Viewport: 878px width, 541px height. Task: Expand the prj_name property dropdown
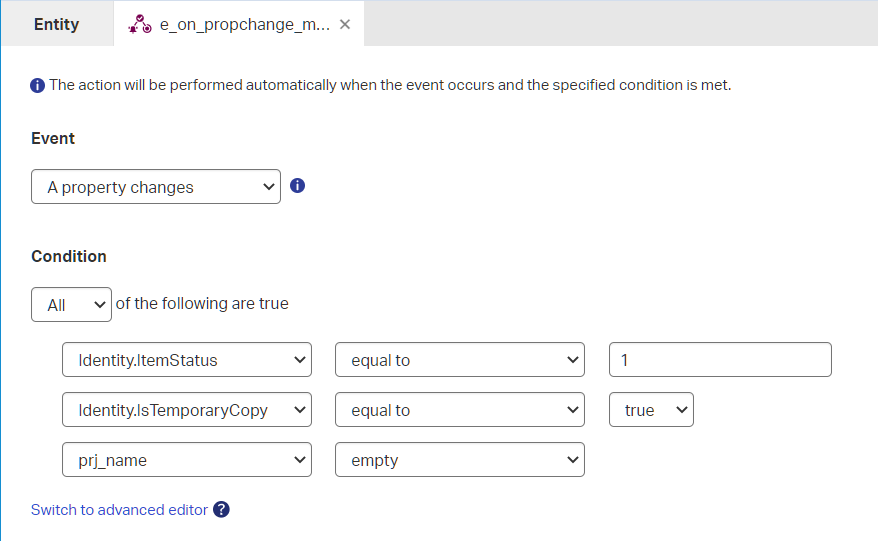click(186, 460)
